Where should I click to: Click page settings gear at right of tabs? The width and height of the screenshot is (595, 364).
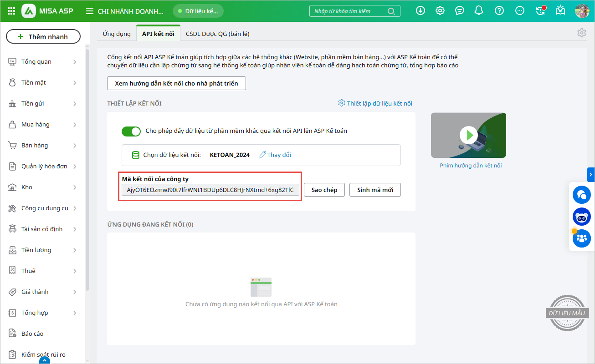click(581, 33)
